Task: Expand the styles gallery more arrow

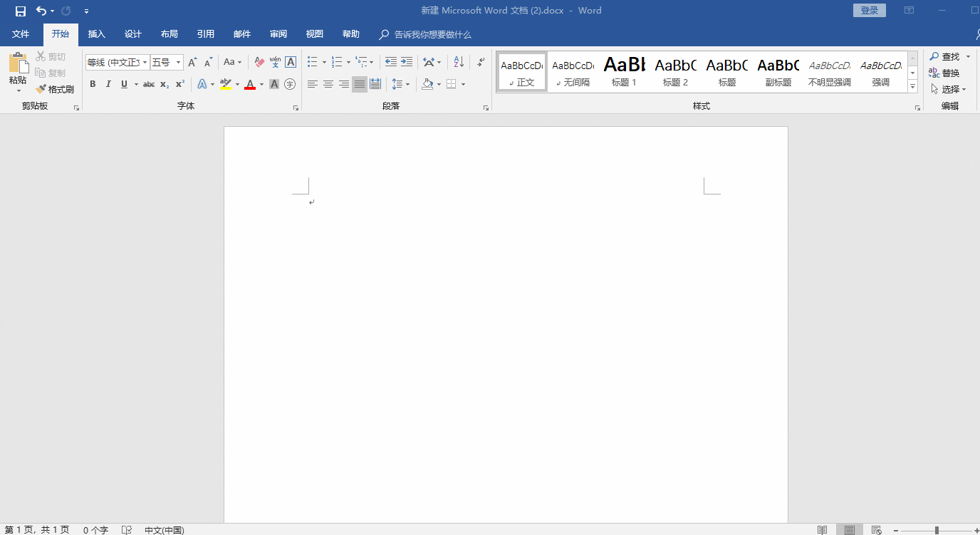Action: (x=912, y=86)
